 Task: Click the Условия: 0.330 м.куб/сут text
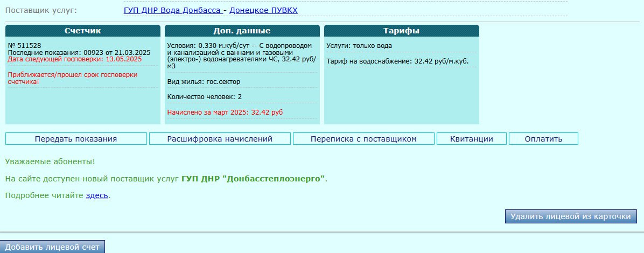pos(242,56)
